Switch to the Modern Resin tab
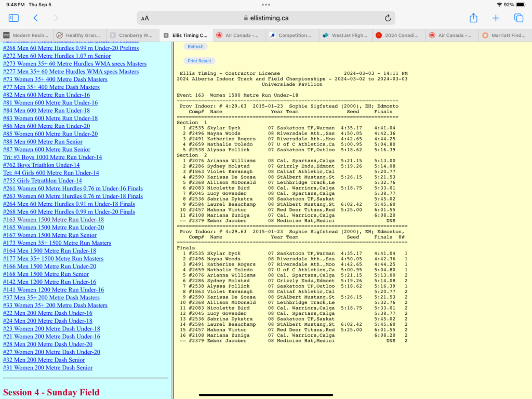Image resolution: width=532 pixels, height=399 pixels. [26, 35]
